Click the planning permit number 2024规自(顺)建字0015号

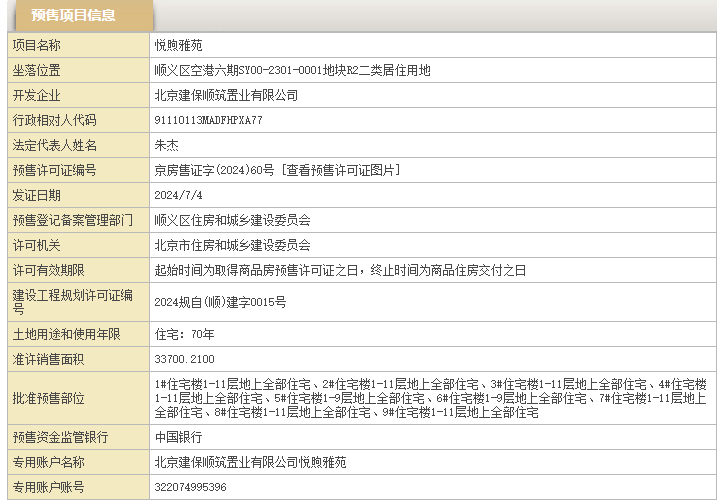tap(220, 301)
